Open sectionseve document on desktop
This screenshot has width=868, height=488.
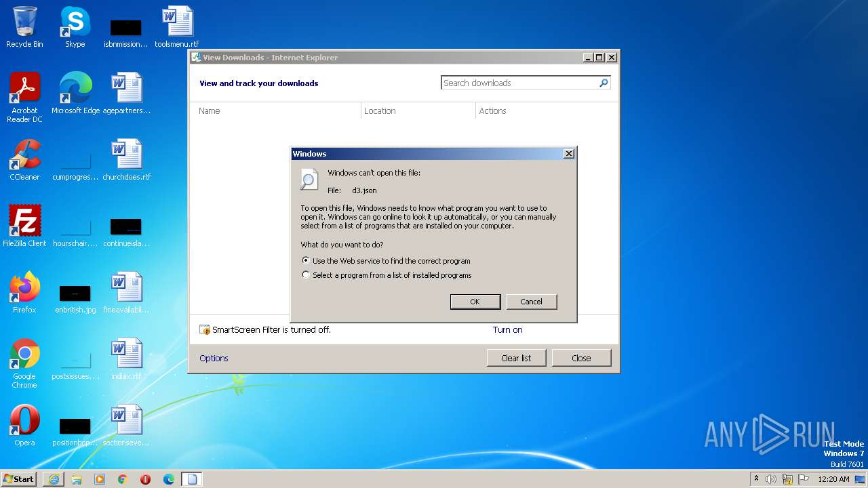click(126, 426)
